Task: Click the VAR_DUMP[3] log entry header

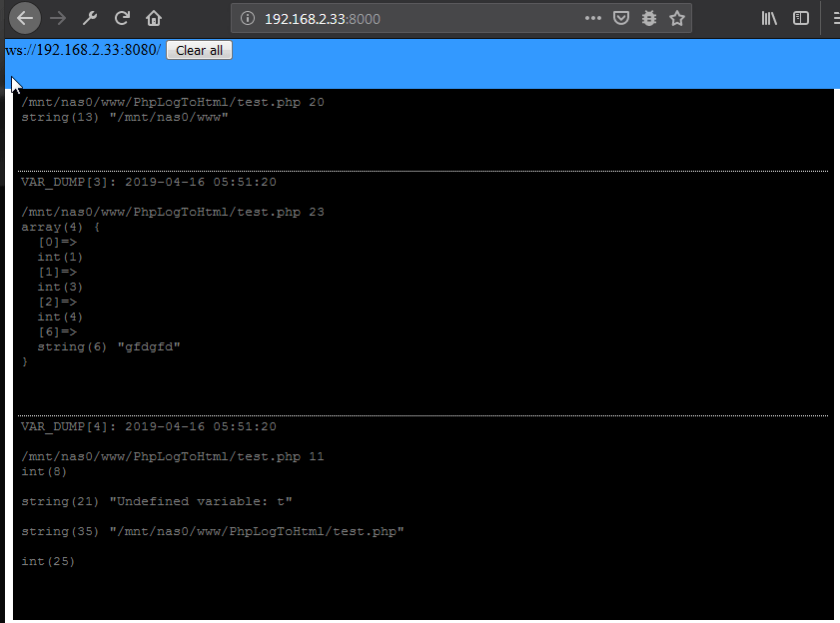Action: (x=148, y=182)
